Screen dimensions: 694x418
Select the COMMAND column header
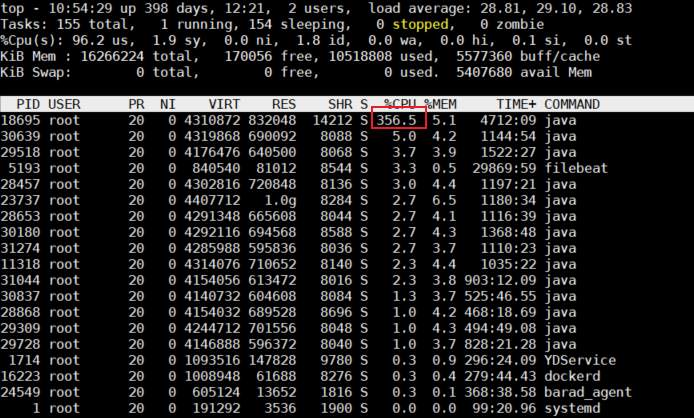[x=572, y=104]
